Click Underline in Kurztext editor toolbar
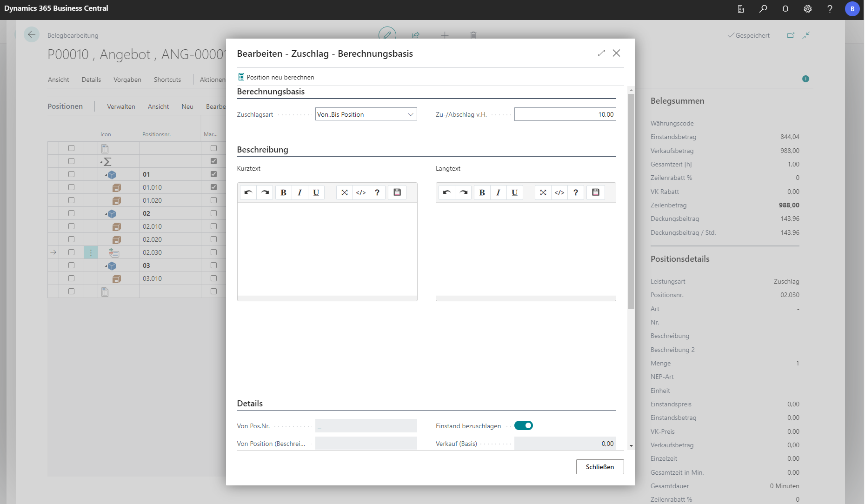Image resolution: width=865 pixels, height=504 pixels. [316, 192]
